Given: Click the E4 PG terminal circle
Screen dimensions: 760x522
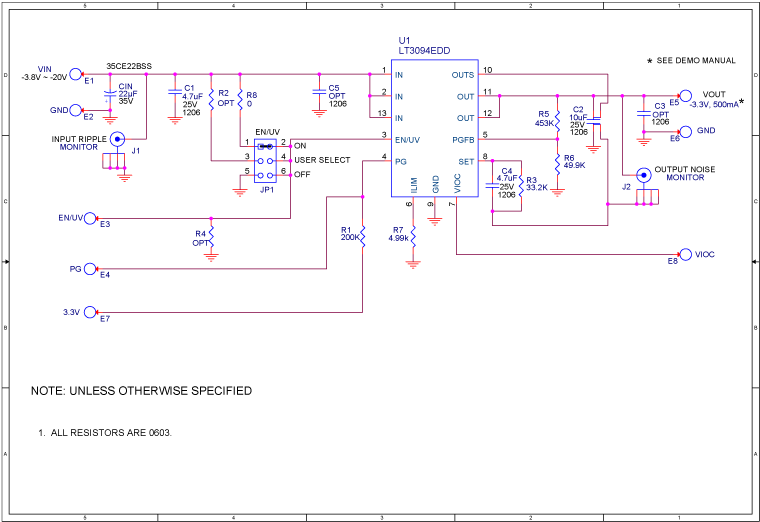Looking at the screenshot, I should [90, 269].
